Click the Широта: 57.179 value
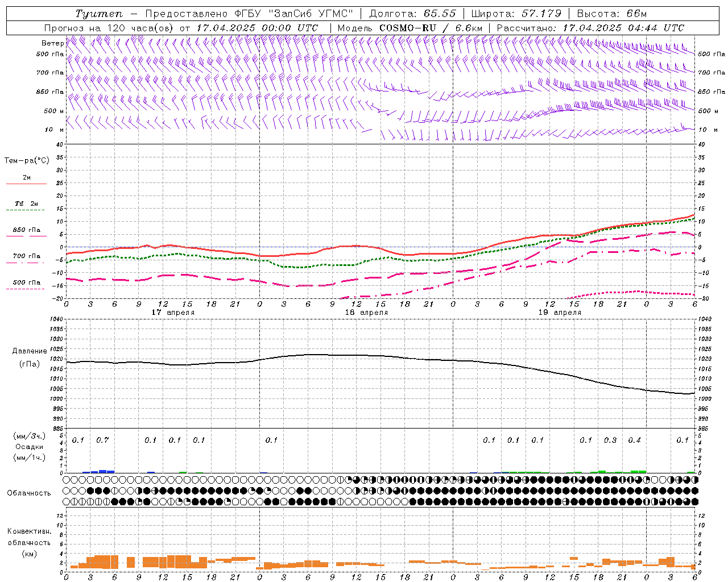Image resolution: width=728 pixels, height=582 pixels. 516,14
